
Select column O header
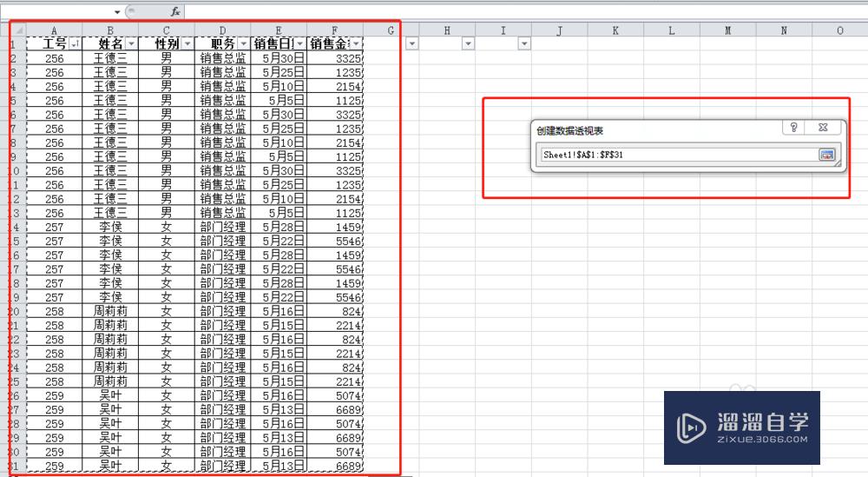839,30
